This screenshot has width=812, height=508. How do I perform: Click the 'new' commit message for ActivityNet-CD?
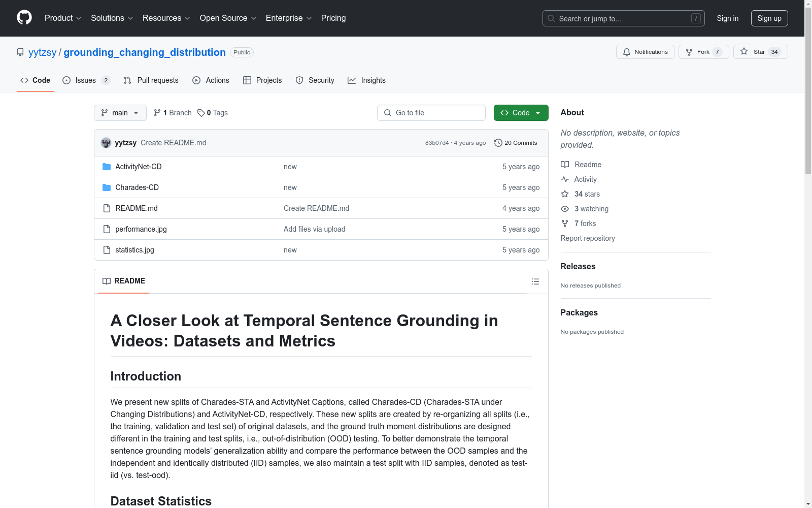point(290,167)
